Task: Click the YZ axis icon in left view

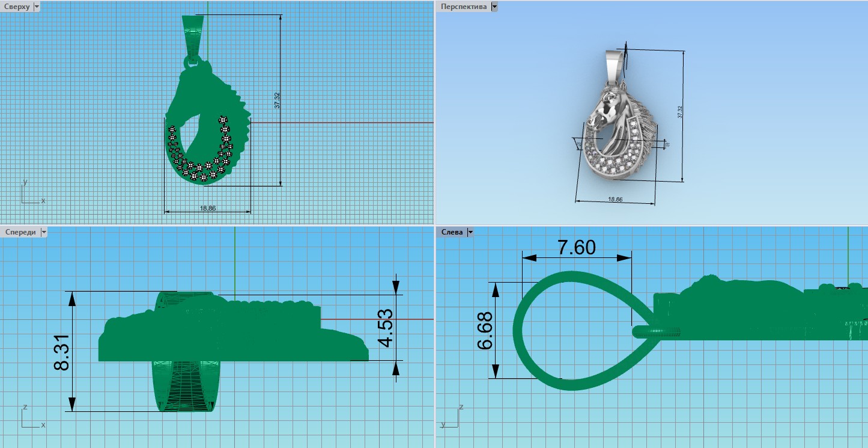Action: (457, 418)
